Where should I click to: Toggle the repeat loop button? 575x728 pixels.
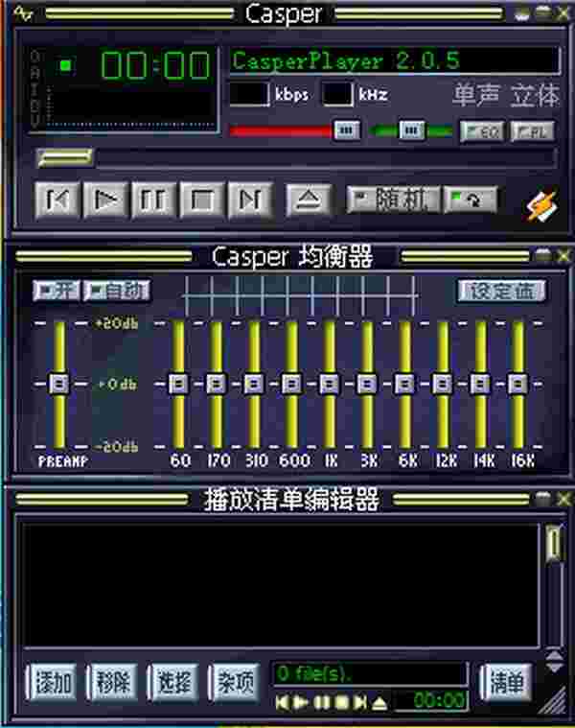coord(471,200)
